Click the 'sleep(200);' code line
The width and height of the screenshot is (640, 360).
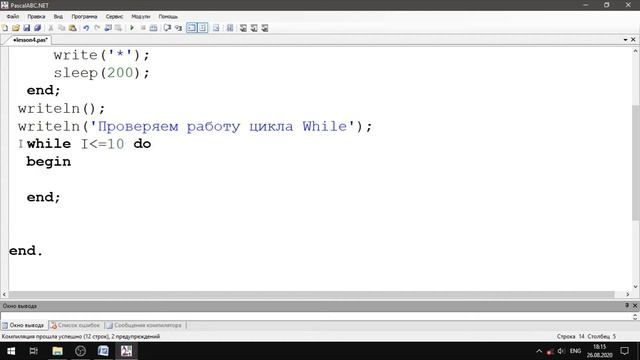pyautogui.click(x=102, y=73)
